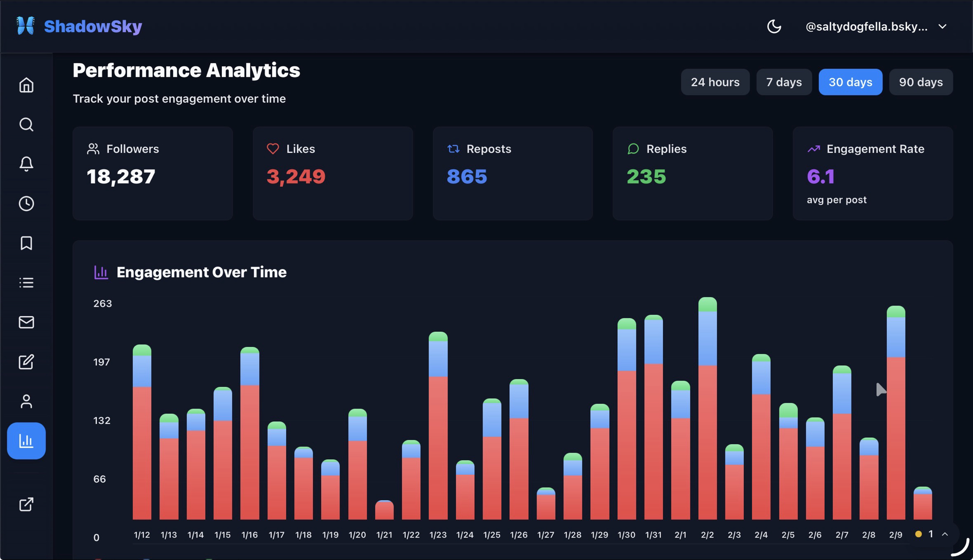Open the Profile person icon

point(26,401)
